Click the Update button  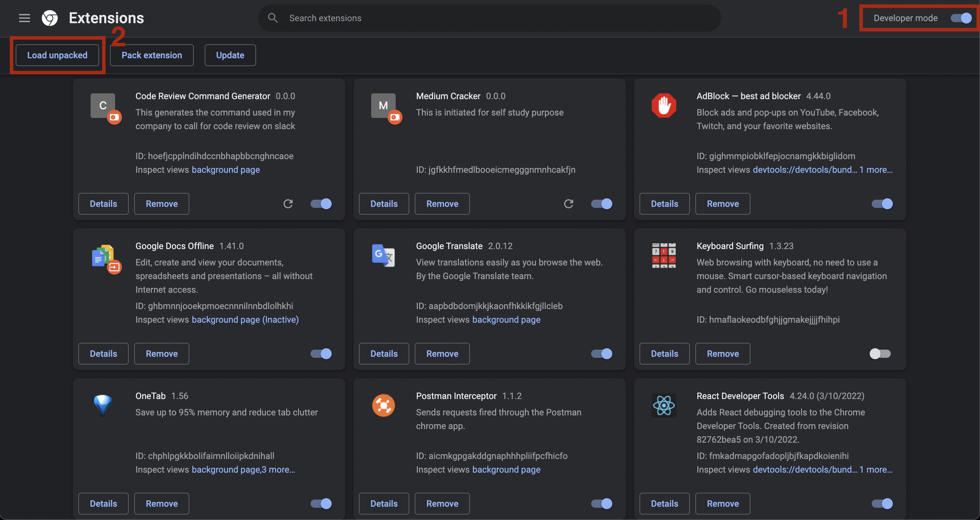point(230,55)
